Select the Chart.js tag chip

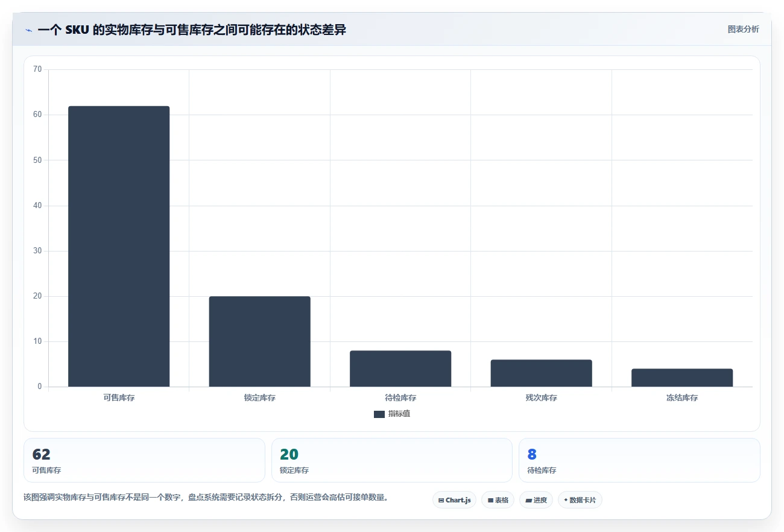454,500
